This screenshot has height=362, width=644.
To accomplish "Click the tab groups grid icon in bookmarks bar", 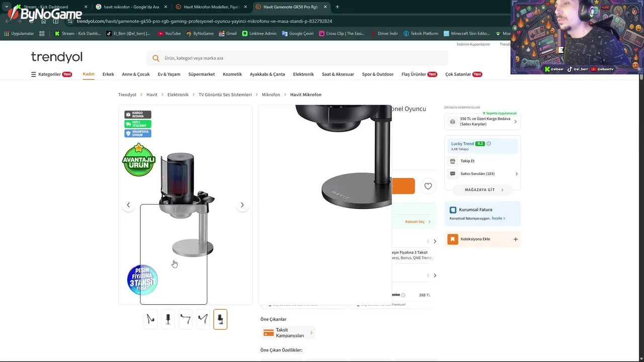I will point(42,34).
